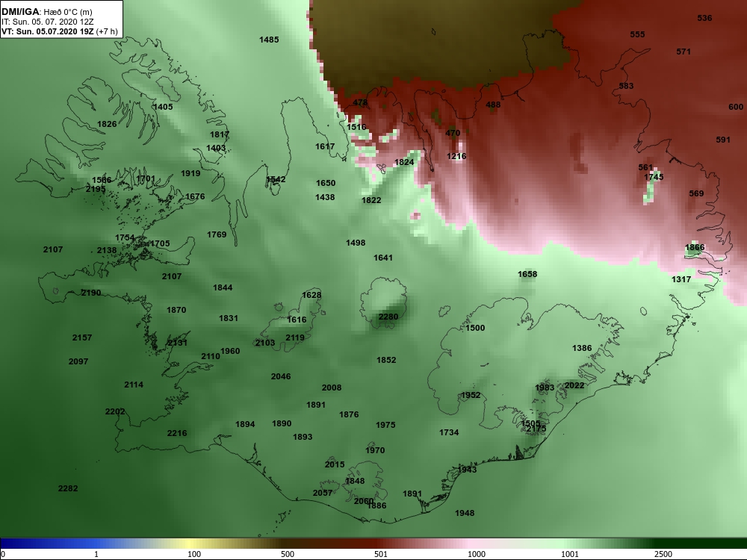Select the 2114 height label
The height and width of the screenshot is (560, 747).
point(134,385)
